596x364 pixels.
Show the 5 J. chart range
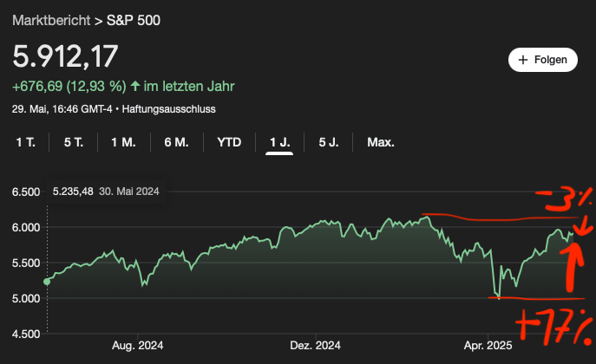pos(329,142)
